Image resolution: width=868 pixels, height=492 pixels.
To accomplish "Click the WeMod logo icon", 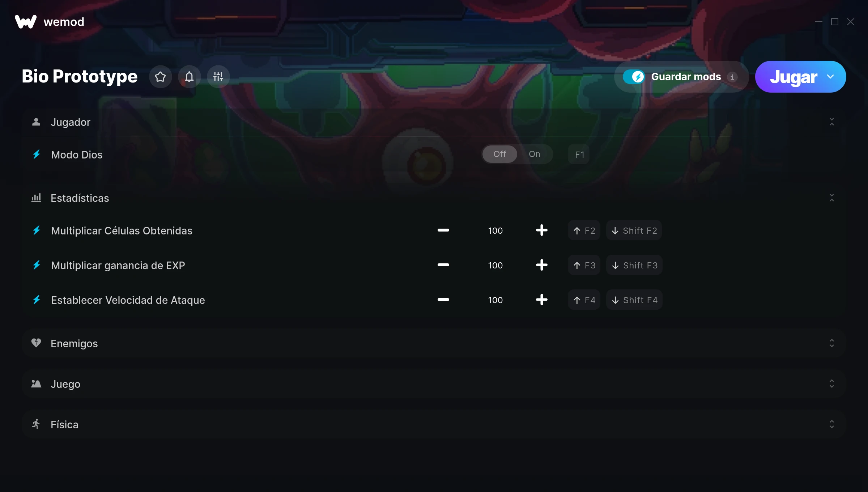I will tap(26, 22).
